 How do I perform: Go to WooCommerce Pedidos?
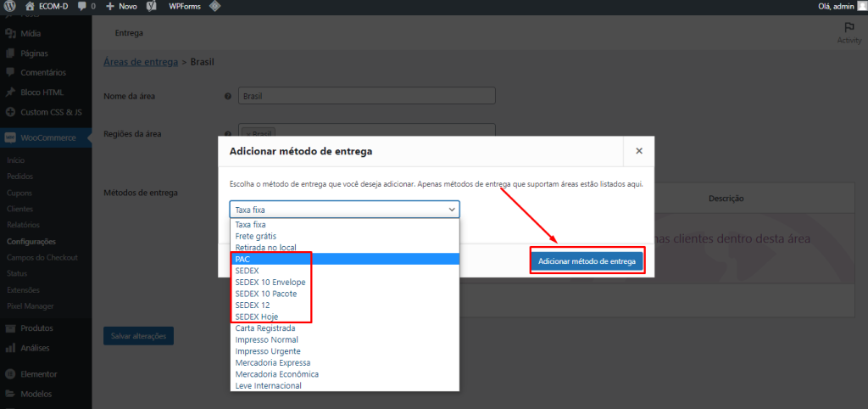[20, 176]
